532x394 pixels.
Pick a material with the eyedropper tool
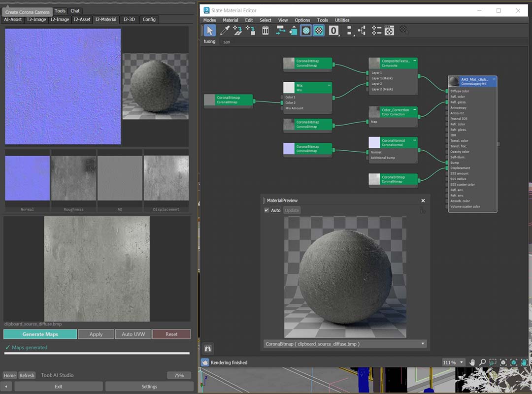(x=224, y=30)
